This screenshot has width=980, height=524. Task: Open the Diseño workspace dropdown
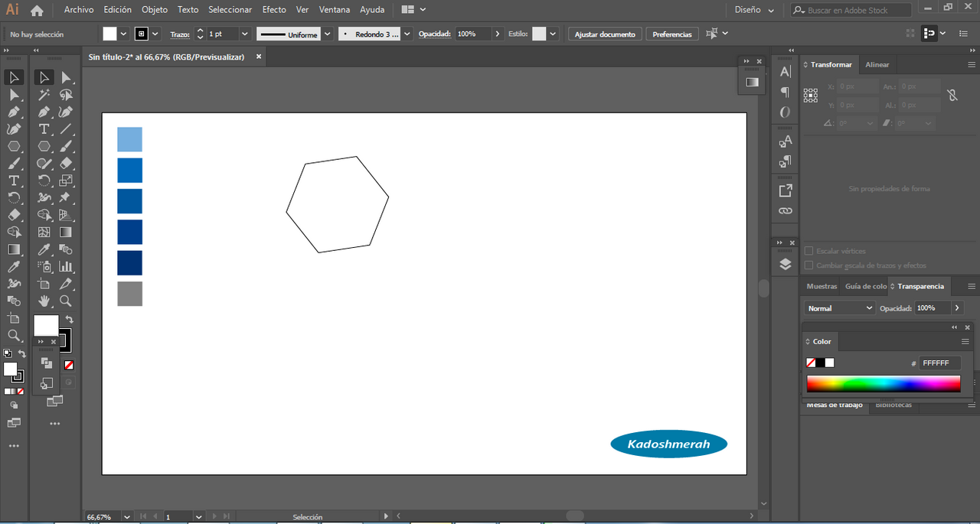tap(754, 10)
